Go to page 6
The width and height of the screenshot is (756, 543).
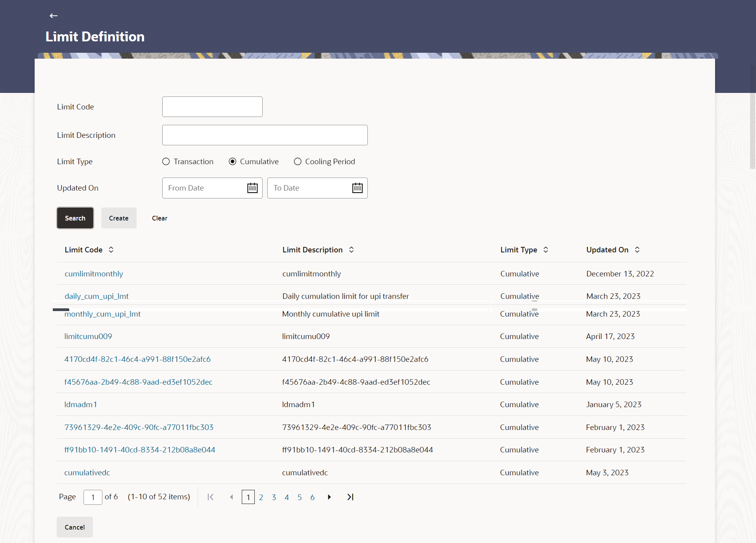[x=313, y=497]
